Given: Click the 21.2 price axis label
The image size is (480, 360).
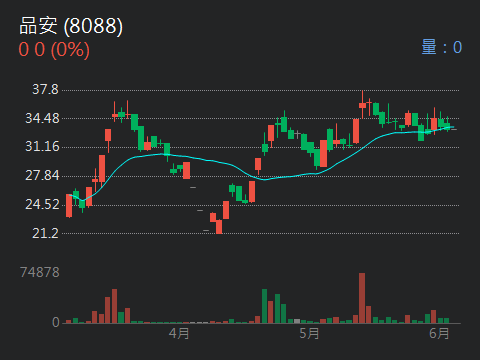Looking at the screenshot, I should 45,233.
